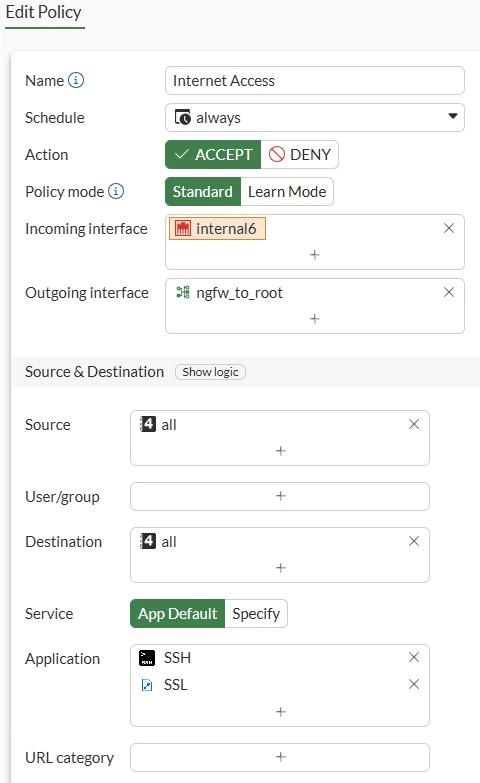Screen dimensions: 480x783
Task: Add another Outgoing interface with plus
Action: point(315,319)
